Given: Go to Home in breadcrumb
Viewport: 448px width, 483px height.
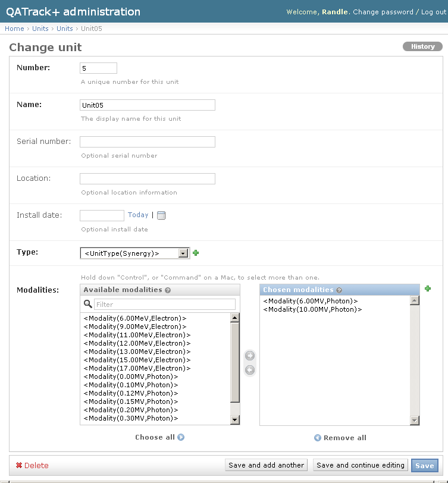Looking at the screenshot, I should [x=14, y=29].
